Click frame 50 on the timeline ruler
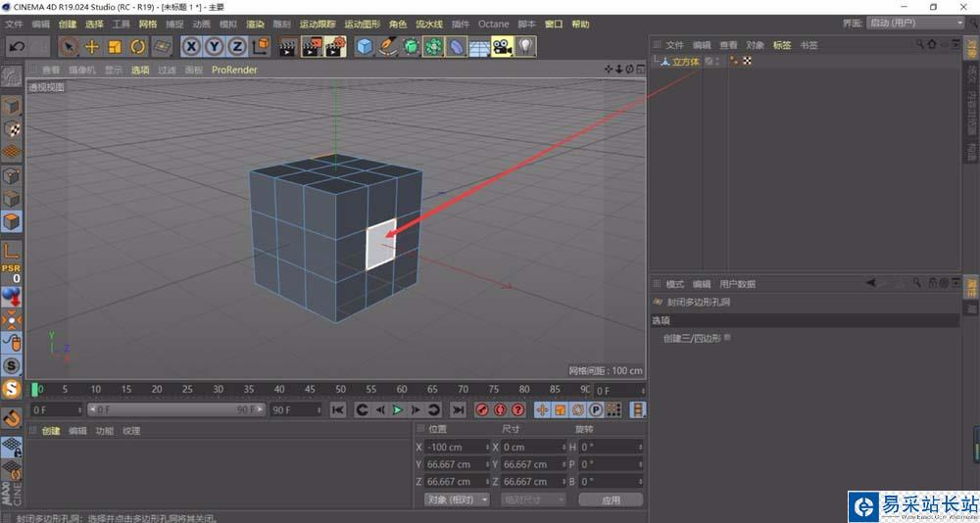 (x=340, y=390)
